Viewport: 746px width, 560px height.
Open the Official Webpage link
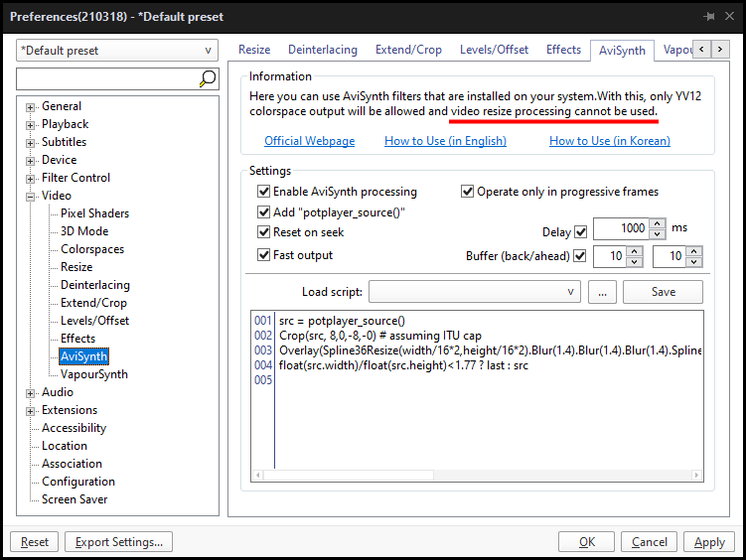click(x=309, y=141)
